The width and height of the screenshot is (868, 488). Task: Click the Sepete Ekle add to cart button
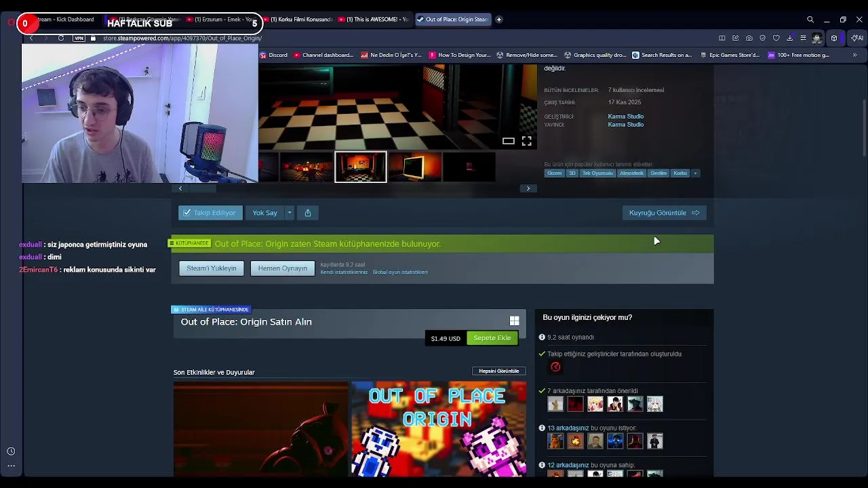pyautogui.click(x=492, y=338)
